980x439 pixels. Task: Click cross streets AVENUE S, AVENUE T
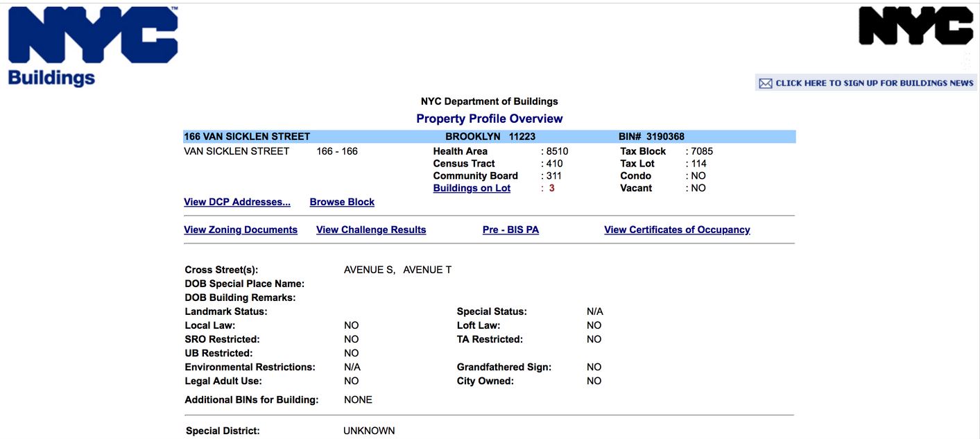pos(397,270)
